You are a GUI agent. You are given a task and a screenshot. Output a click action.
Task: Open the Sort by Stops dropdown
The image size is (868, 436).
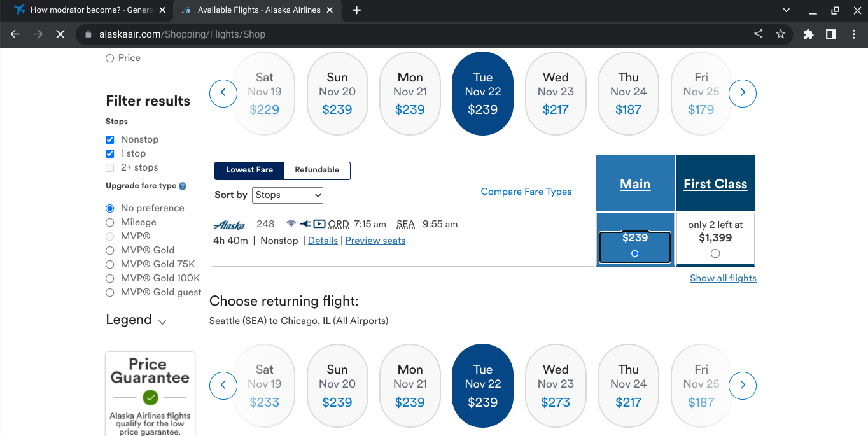288,195
